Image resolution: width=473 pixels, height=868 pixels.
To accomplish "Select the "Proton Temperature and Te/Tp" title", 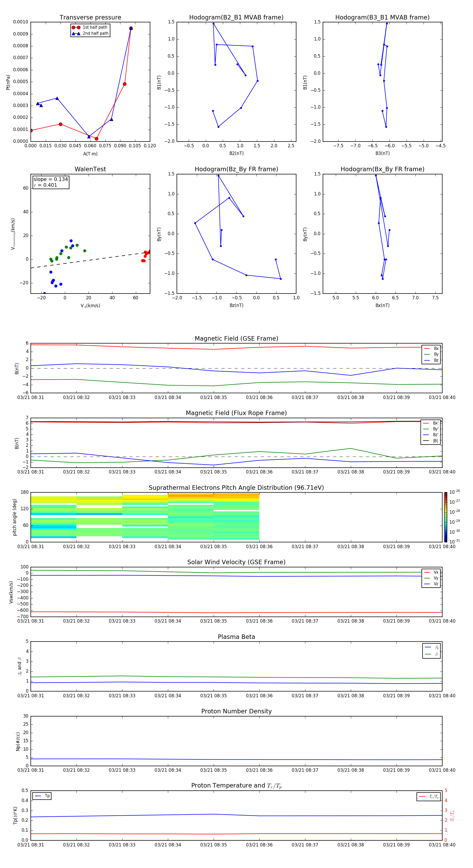I will (x=236, y=786).
